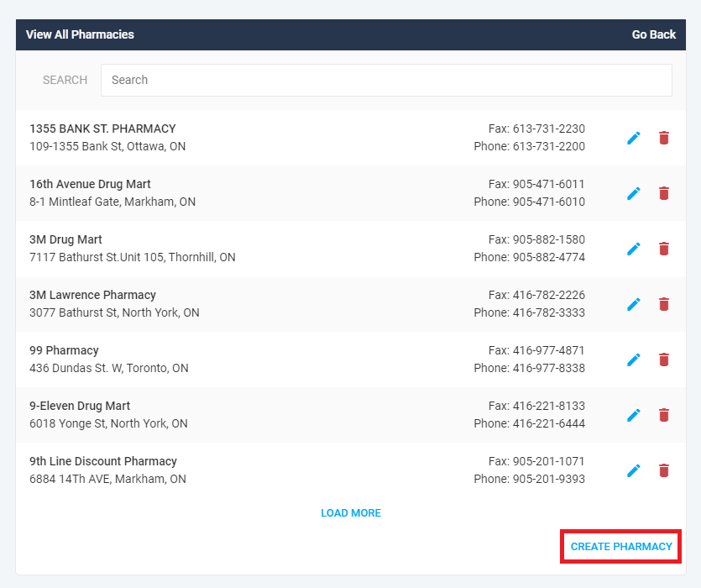Focus the pharmacy Search input field
This screenshot has height=588, width=701.
386,80
